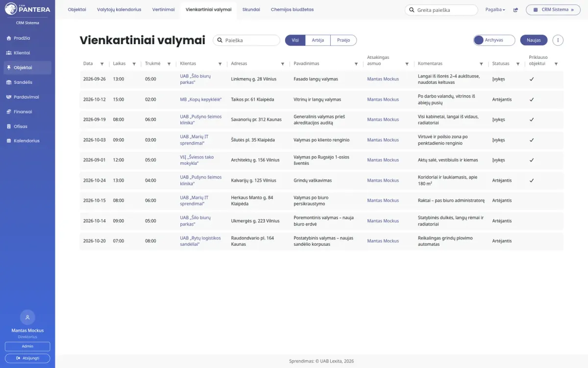Switch to the Skundai tab
This screenshot has width=588, height=368.
click(x=251, y=9)
